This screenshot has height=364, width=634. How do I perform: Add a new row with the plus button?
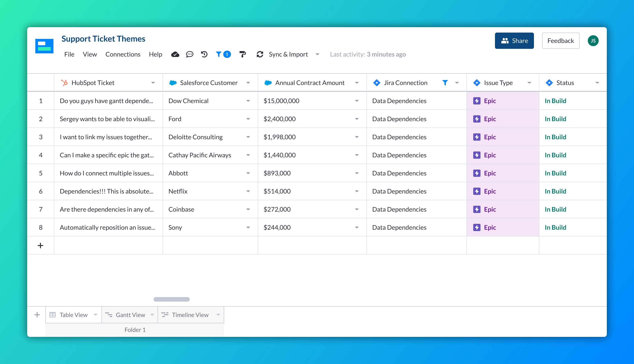pyautogui.click(x=40, y=245)
